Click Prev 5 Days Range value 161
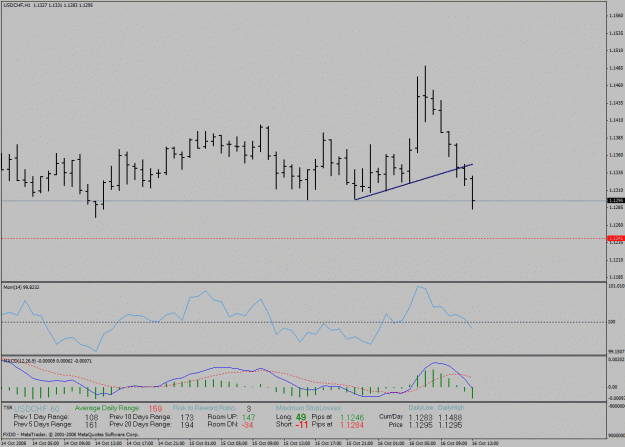This screenshot has width=625, height=447. [92, 425]
